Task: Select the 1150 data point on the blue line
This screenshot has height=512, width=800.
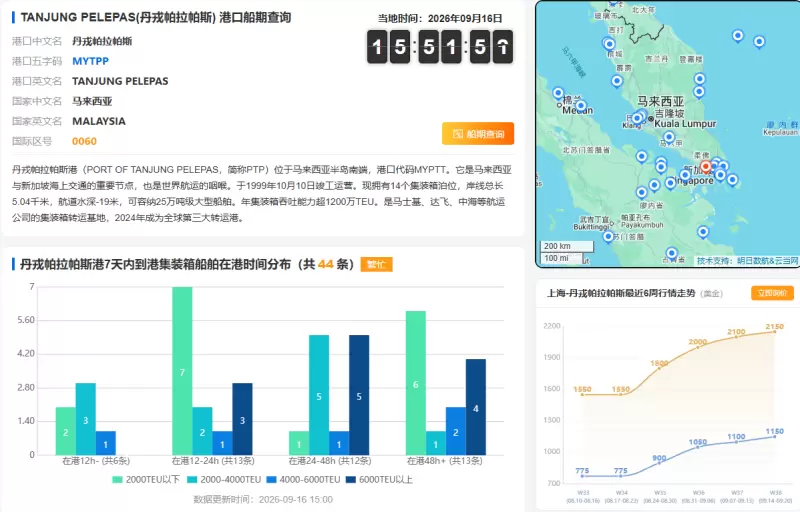Action: coord(774,437)
